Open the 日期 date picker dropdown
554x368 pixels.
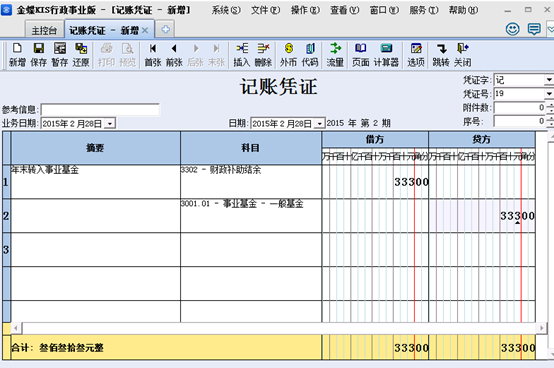pyautogui.click(x=319, y=124)
